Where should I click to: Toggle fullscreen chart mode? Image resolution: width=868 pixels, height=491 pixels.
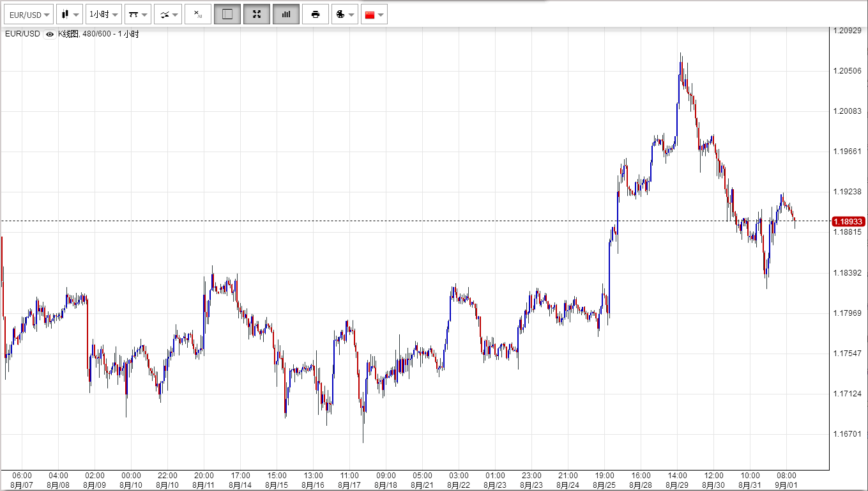[257, 14]
